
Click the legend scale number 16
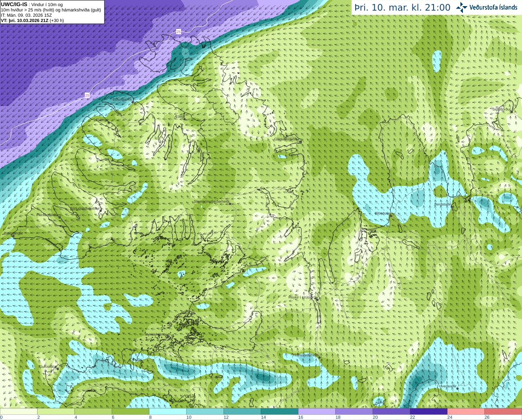pyautogui.click(x=301, y=417)
